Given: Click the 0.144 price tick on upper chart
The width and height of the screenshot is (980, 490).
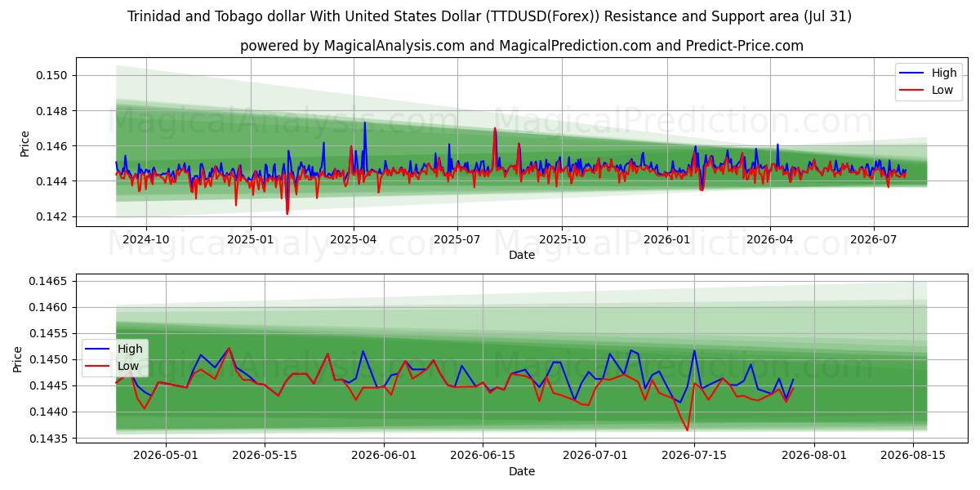Looking at the screenshot, I should (x=52, y=181).
